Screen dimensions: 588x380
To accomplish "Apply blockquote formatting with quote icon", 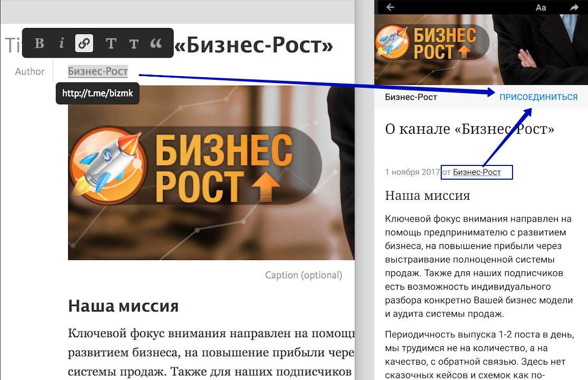I will click(x=156, y=43).
